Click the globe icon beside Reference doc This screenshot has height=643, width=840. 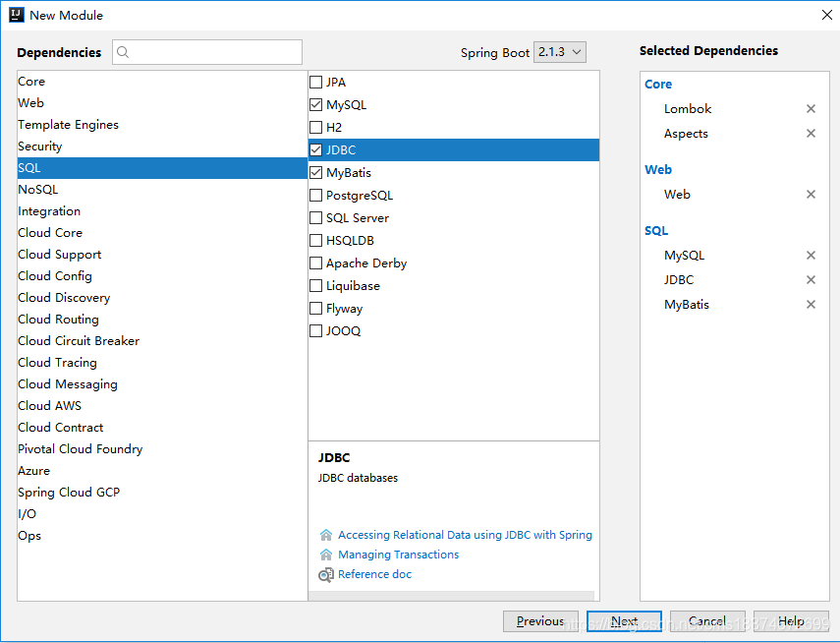pyautogui.click(x=325, y=574)
